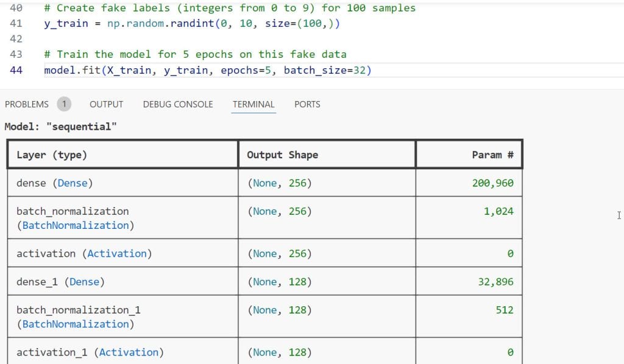Open the DEBUG CONSOLE tab
The width and height of the screenshot is (624, 364).
(x=178, y=104)
